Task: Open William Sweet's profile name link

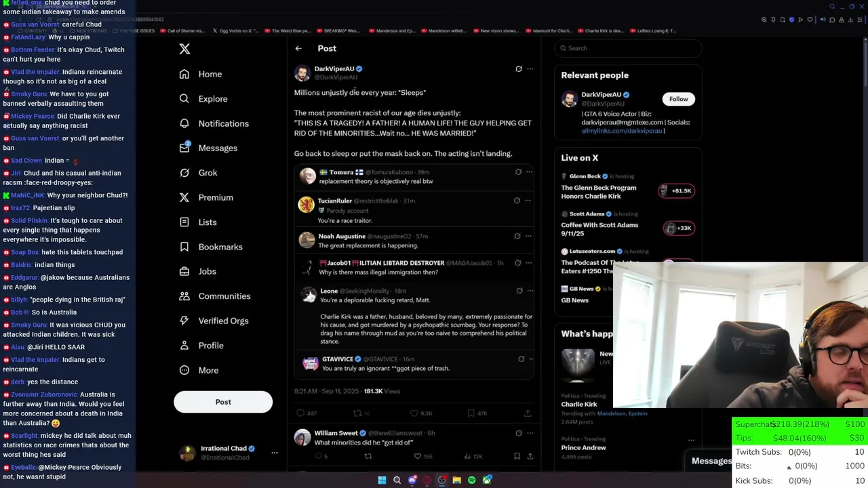Action: (336, 433)
